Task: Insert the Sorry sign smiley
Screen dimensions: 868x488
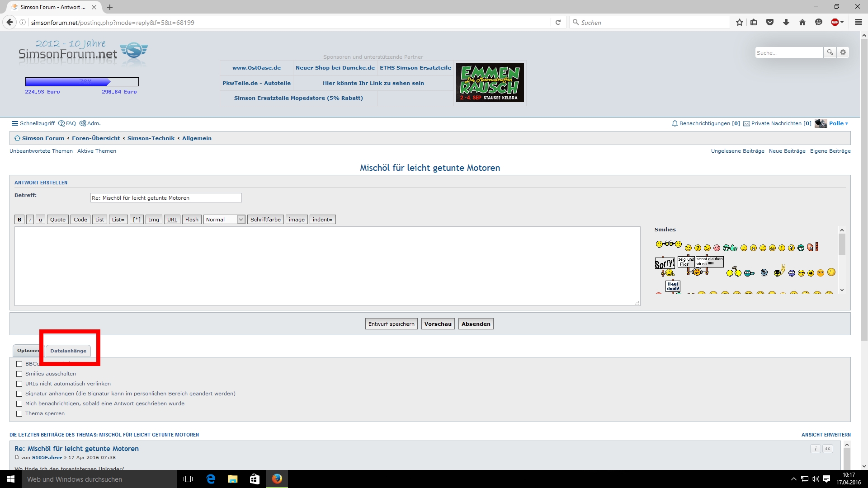Action: tap(665, 266)
